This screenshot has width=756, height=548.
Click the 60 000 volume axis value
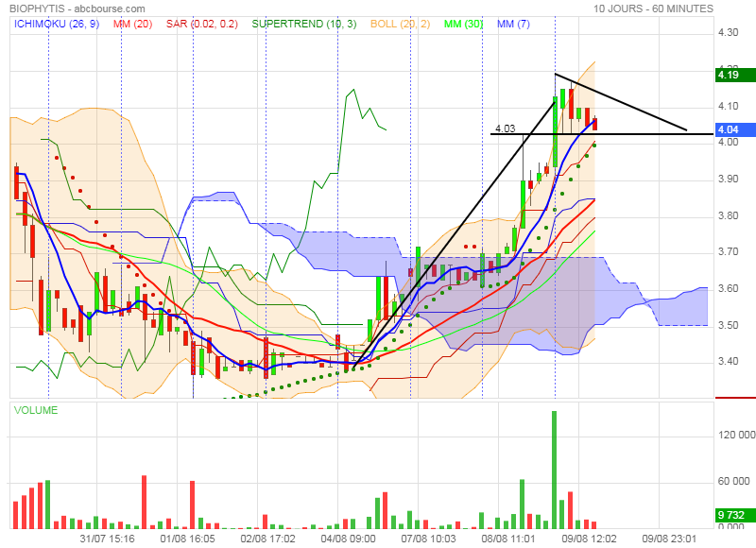tap(734, 481)
